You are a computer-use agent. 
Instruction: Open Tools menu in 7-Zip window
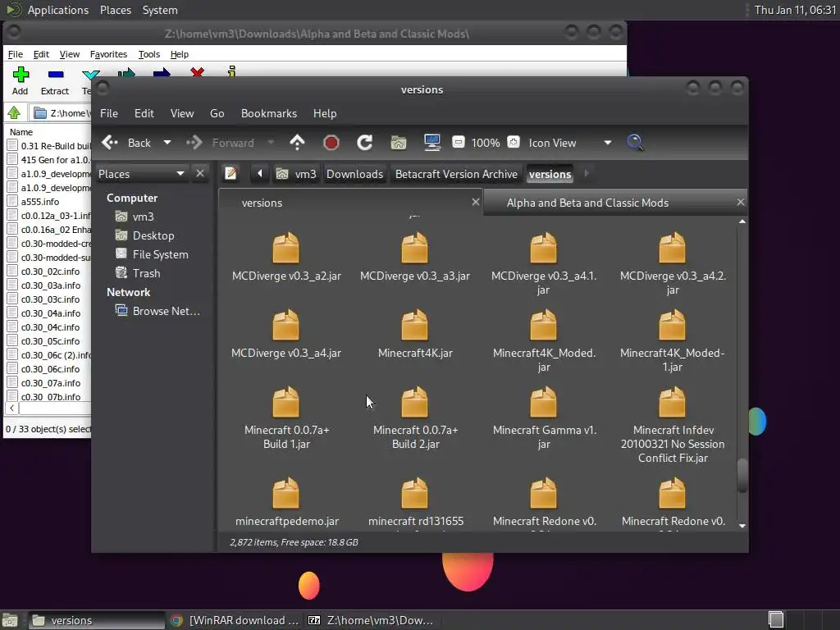click(x=149, y=54)
